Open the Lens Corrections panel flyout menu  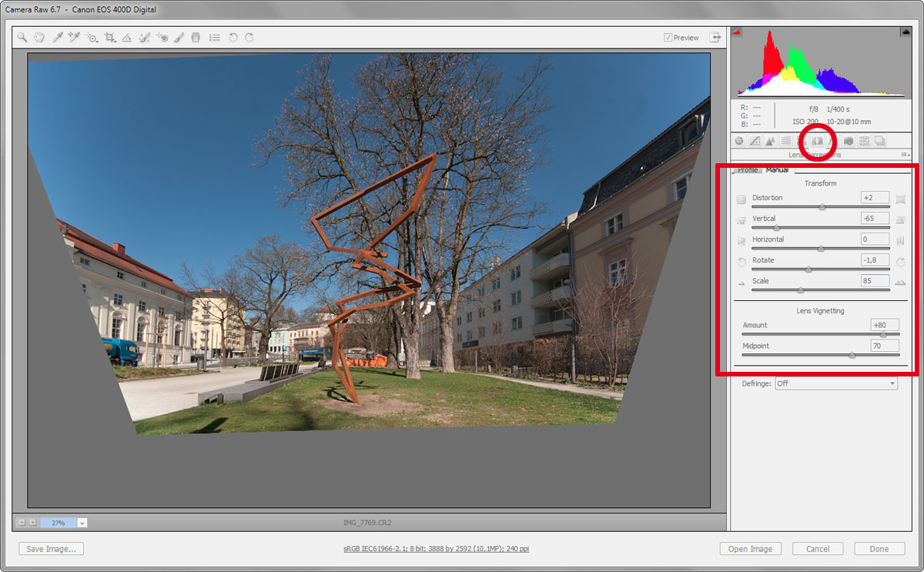click(906, 155)
